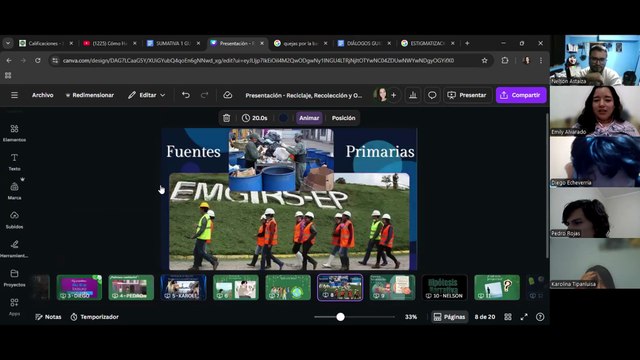
Task: Enter fullscreen mode icon
Action: pos(524,317)
